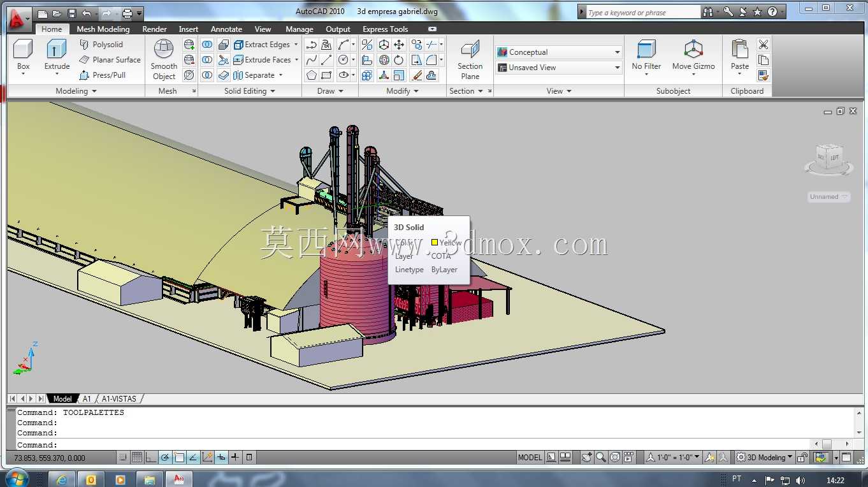The image size is (868, 487).
Task: Open the 3D Modeling workspace dropdown
Action: [764, 457]
